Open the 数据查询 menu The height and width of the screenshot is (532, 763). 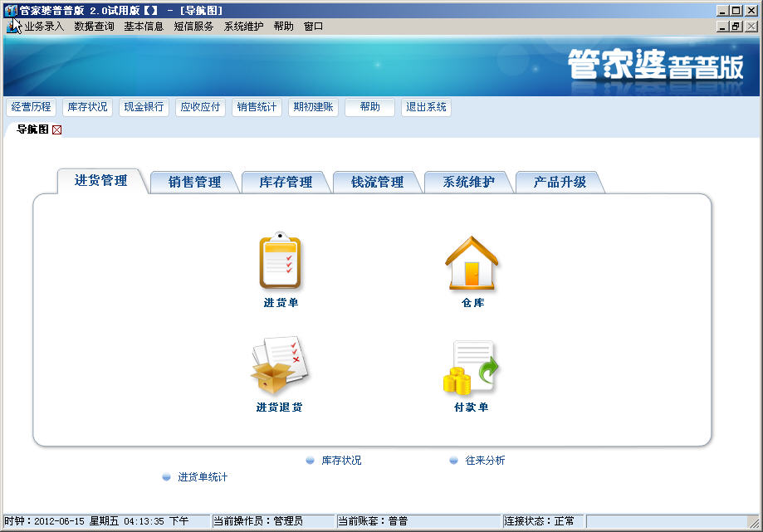(94, 27)
